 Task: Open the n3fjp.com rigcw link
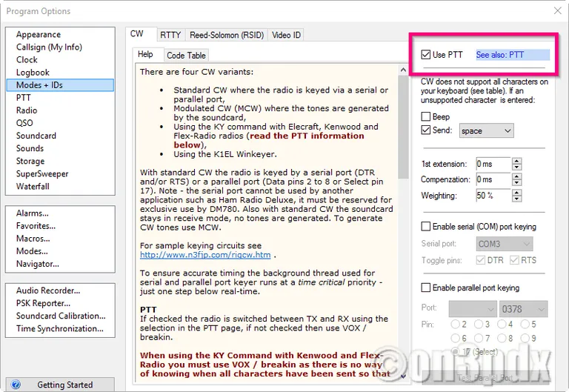tap(204, 255)
